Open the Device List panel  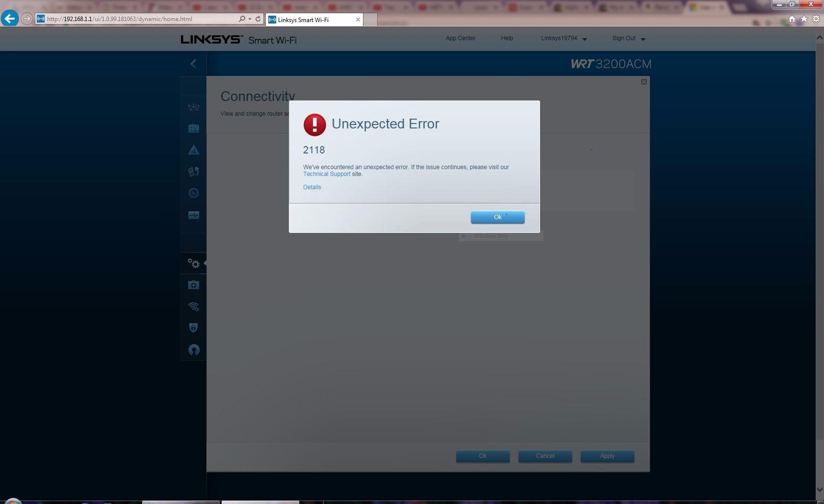[193, 107]
